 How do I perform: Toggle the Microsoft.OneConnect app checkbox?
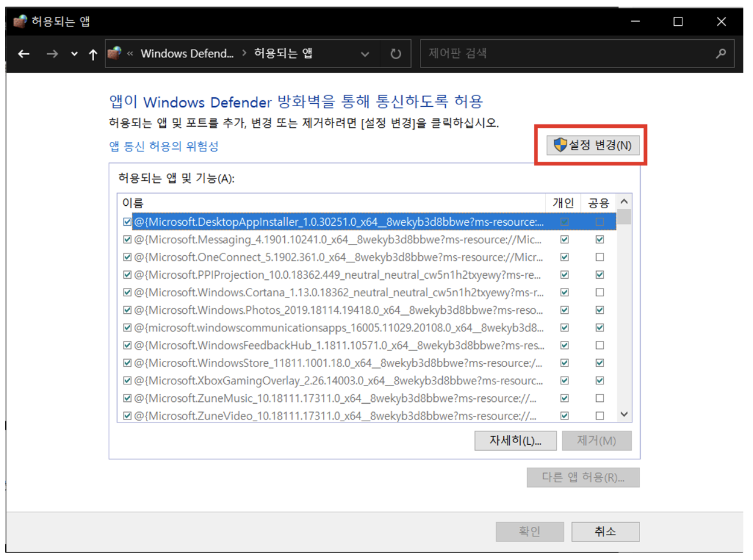coord(127,257)
